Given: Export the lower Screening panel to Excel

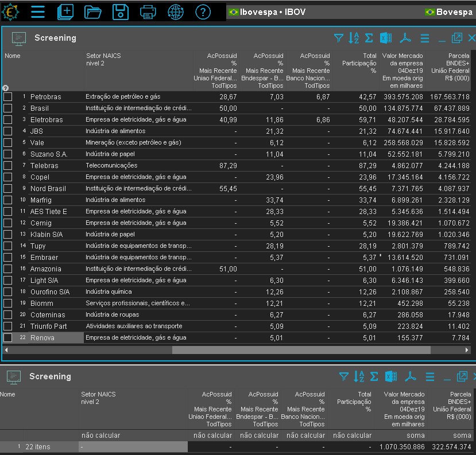Looking at the screenshot, I should 391,376.
